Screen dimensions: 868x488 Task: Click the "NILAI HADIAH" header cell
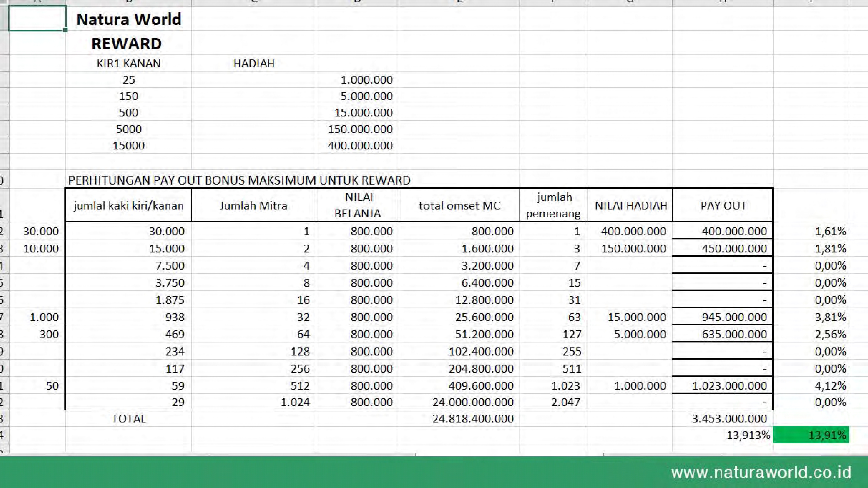[630, 205]
